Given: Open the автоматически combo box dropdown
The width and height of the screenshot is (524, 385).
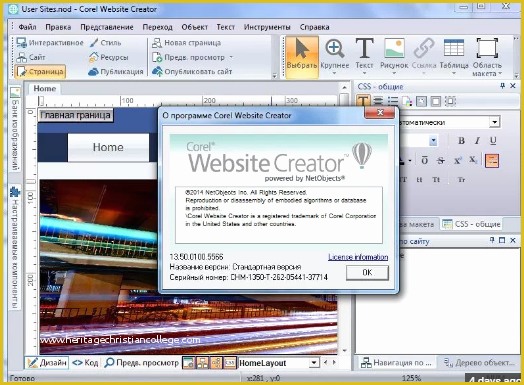Looking at the screenshot, I should [495, 122].
